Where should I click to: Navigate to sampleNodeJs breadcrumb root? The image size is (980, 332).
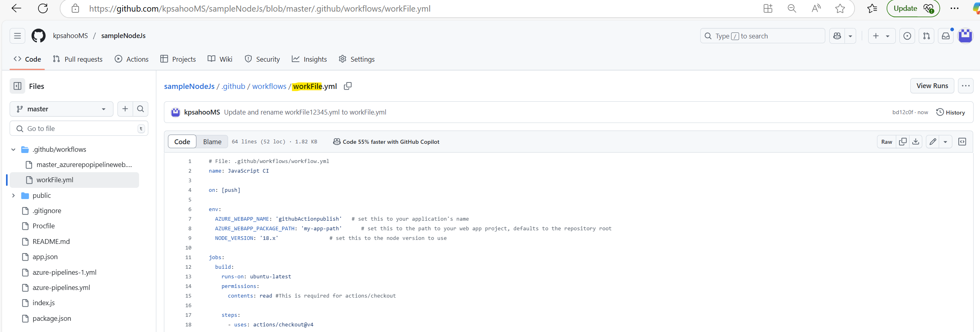(189, 86)
